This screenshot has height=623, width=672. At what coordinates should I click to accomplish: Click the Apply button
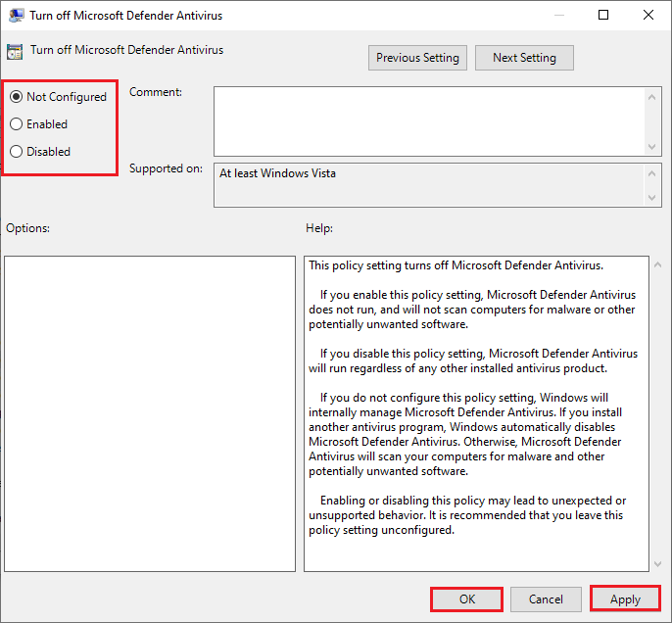(x=625, y=599)
